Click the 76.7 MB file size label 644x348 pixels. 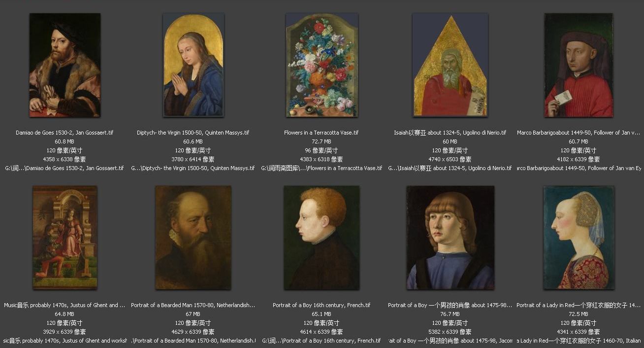point(450,314)
